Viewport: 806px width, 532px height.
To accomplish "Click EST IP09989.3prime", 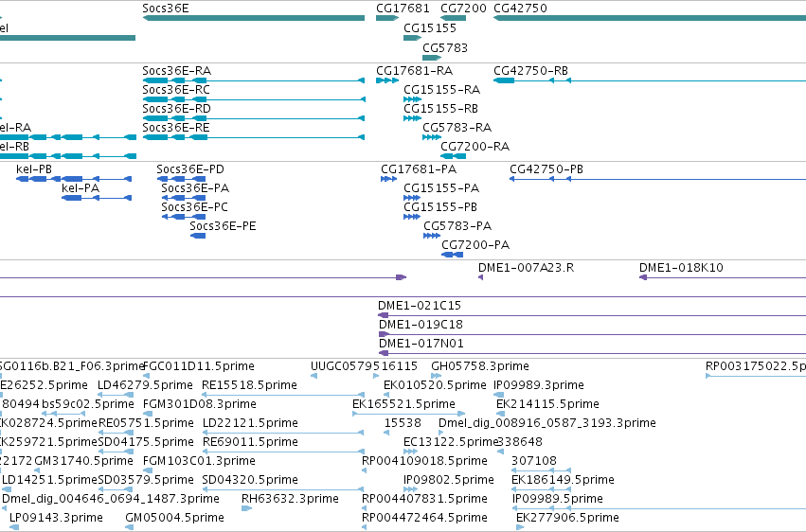I will pos(498,395).
